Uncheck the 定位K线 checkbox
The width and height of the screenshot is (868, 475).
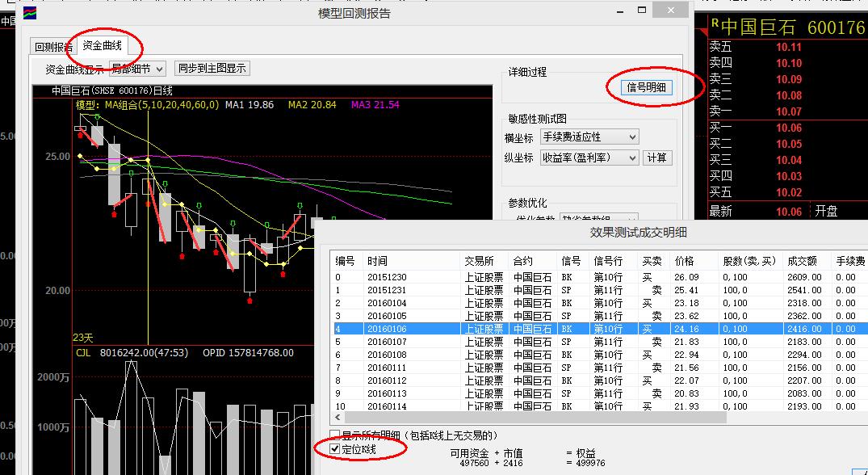coord(335,448)
